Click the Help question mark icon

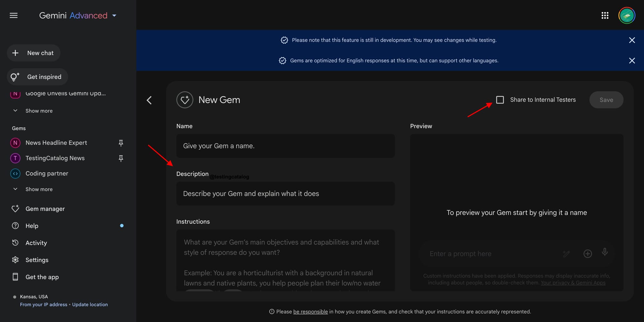tap(15, 226)
